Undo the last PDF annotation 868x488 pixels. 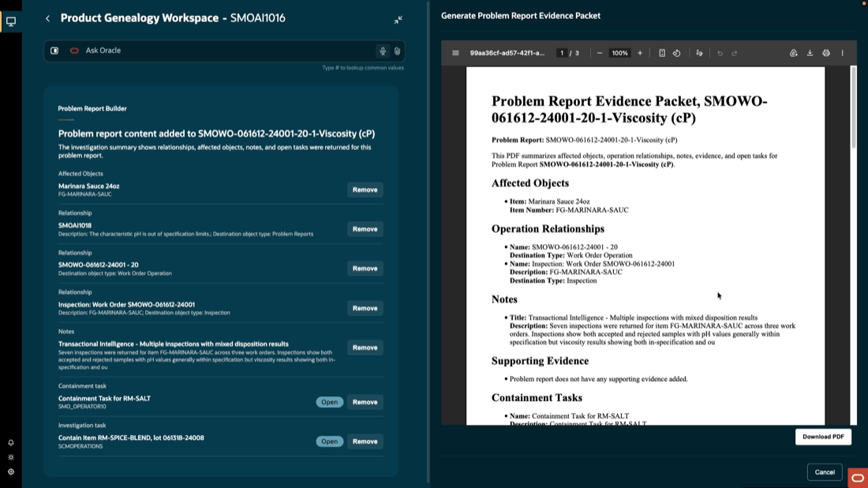[720, 53]
